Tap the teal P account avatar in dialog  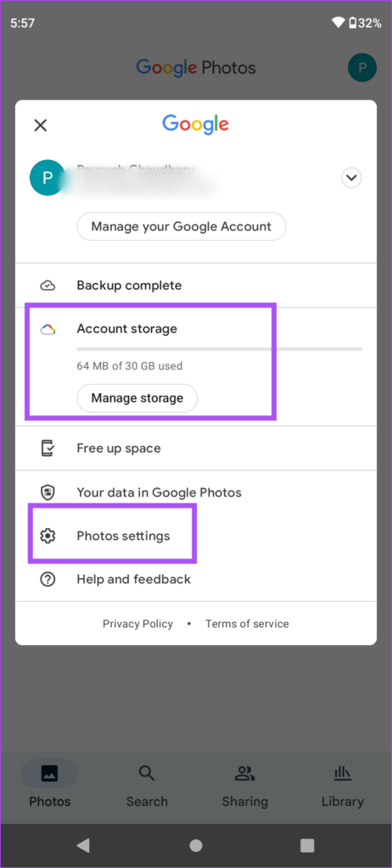(47, 178)
